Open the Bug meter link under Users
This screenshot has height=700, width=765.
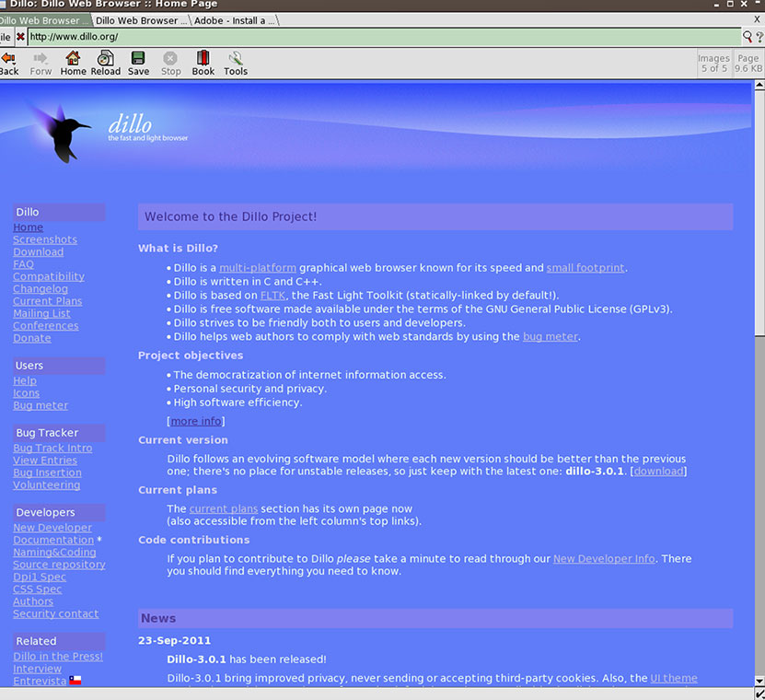(x=41, y=405)
